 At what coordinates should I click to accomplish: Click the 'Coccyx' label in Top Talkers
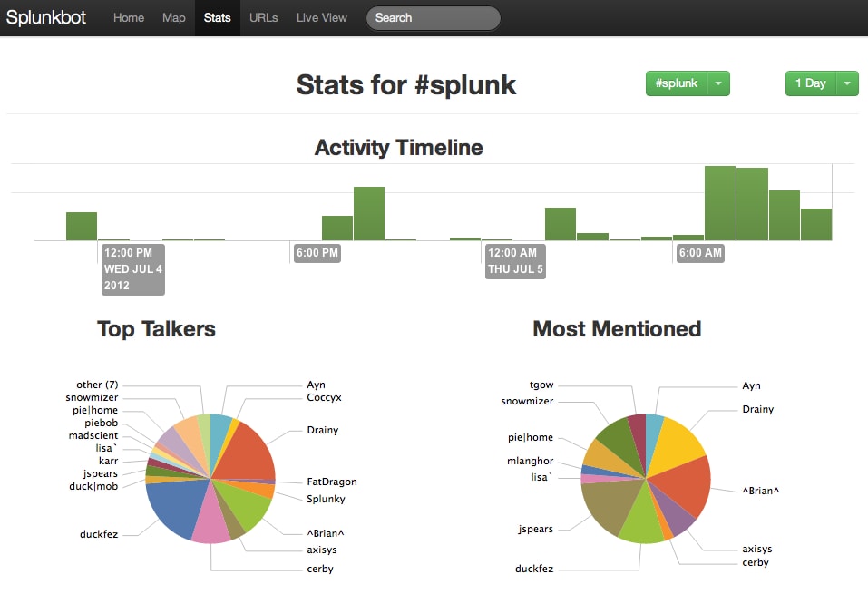(324, 397)
